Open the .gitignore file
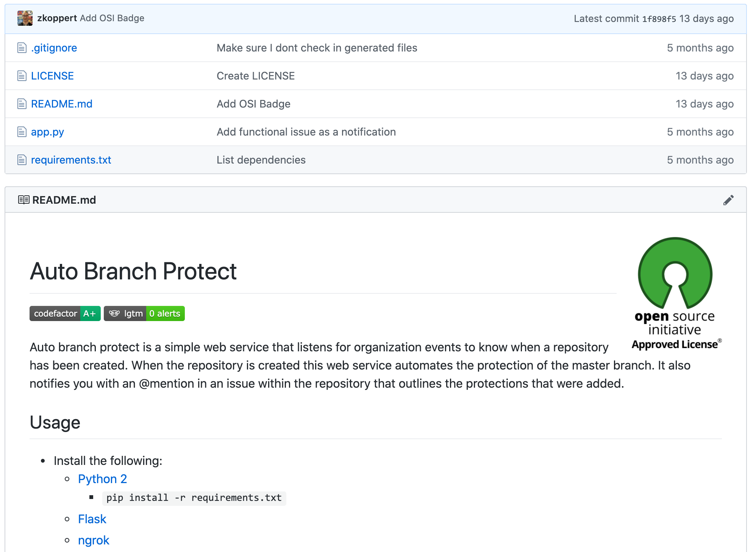The image size is (756, 552). pyautogui.click(x=54, y=48)
